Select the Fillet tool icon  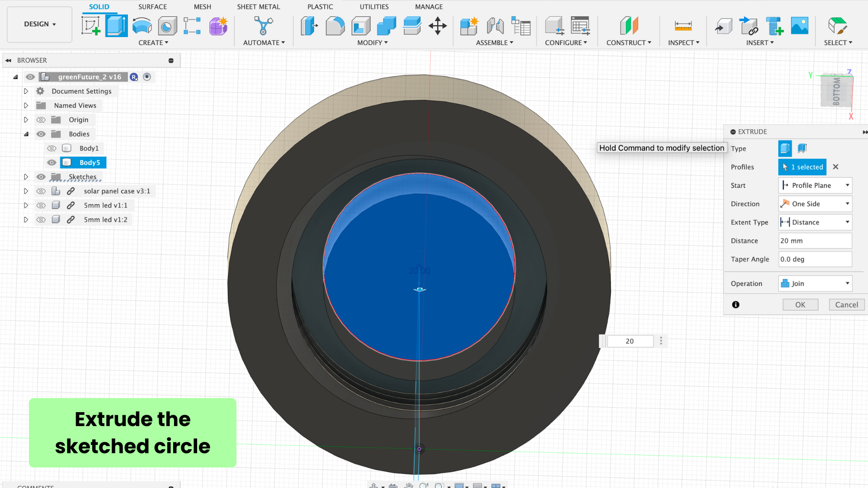(x=335, y=26)
